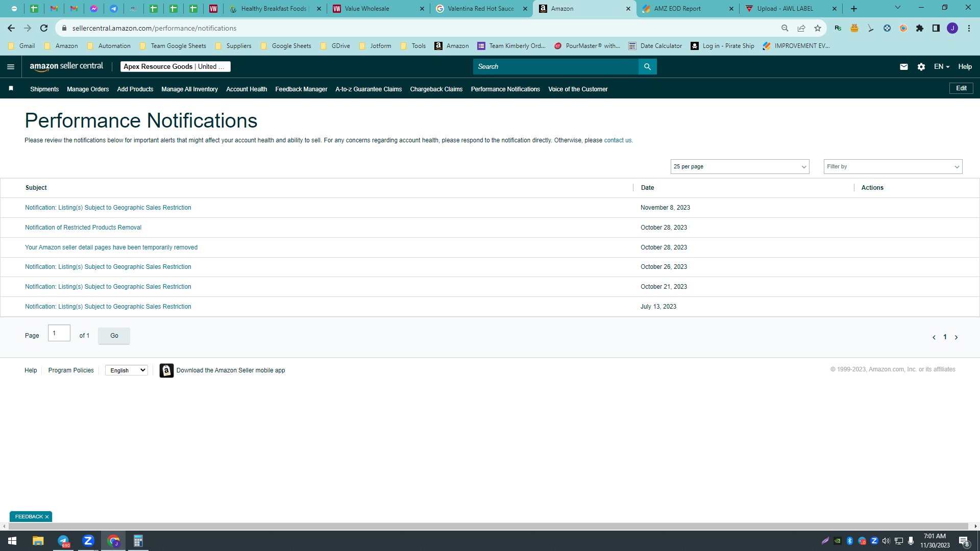Bookmark this page with the star icon
980x551 pixels.
818,28
